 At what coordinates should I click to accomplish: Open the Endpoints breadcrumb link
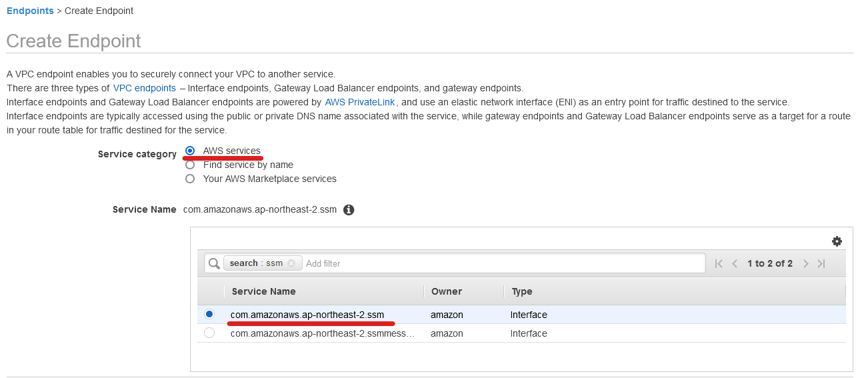point(30,11)
